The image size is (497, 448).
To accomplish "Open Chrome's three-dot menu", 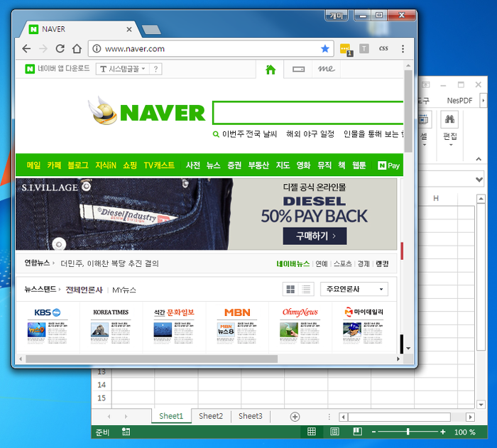I will coord(403,48).
